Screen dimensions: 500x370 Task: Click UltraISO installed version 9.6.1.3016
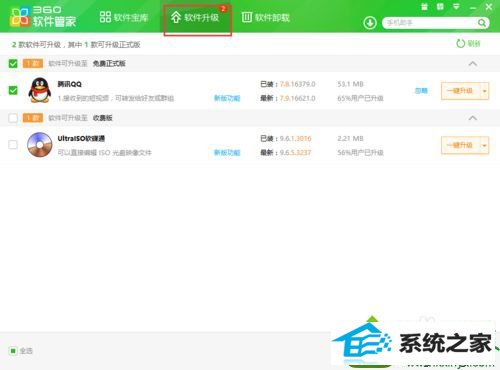295,138
